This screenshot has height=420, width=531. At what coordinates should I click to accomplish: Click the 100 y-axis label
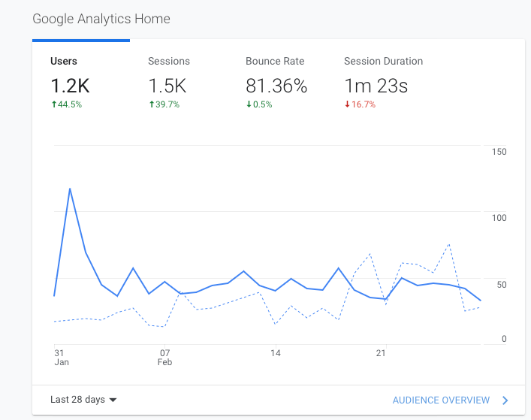click(499, 218)
